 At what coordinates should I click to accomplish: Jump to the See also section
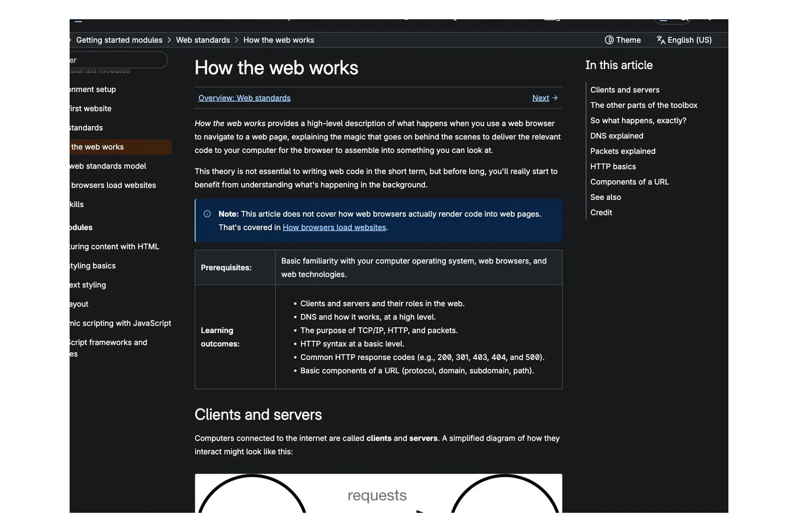coord(605,197)
